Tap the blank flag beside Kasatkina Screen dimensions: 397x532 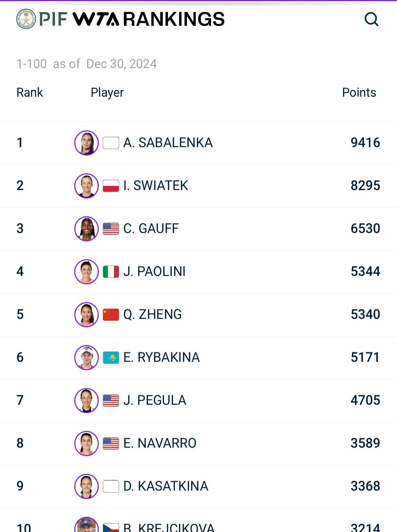(x=111, y=486)
